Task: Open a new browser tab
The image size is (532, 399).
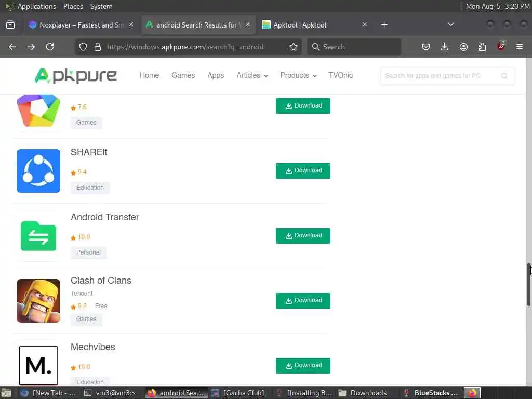Action: [x=384, y=25]
